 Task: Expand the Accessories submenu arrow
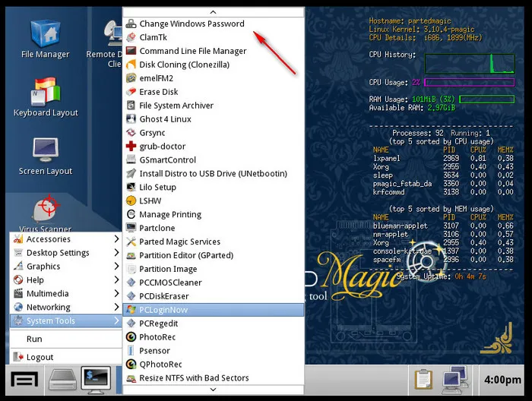click(x=116, y=239)
